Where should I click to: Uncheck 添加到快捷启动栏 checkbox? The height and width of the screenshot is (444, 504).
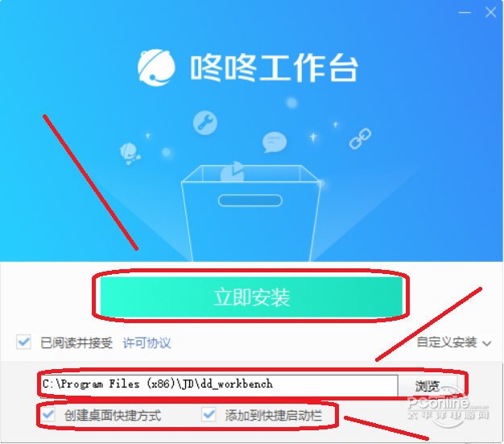tap(209, 414)
